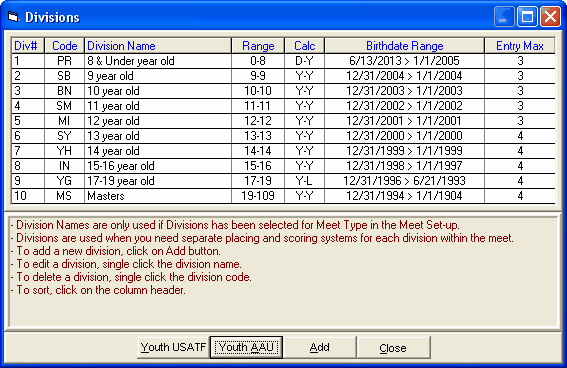Edit the '11 year old' division name
Viewport: 567px width, 368px height.
pos(158,106)
